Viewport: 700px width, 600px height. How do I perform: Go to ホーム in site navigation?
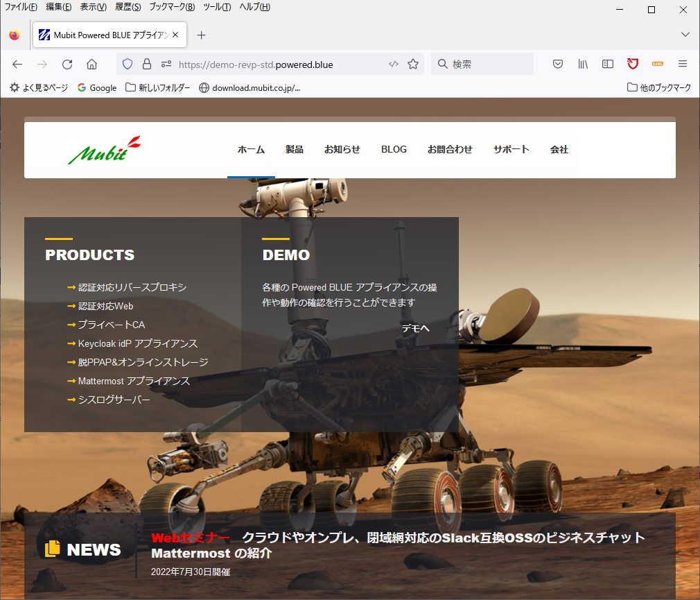click(x=251, y=150)
